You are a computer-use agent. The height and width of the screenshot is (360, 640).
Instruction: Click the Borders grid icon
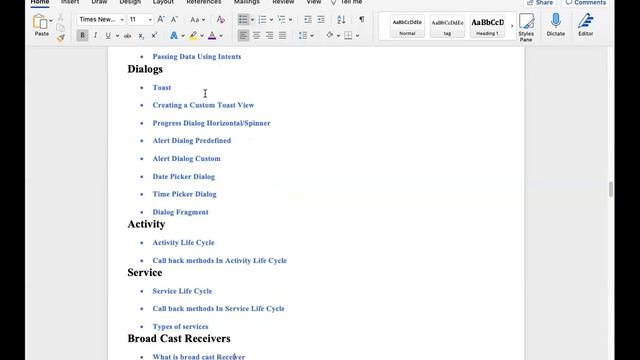[x=348, y=36]
